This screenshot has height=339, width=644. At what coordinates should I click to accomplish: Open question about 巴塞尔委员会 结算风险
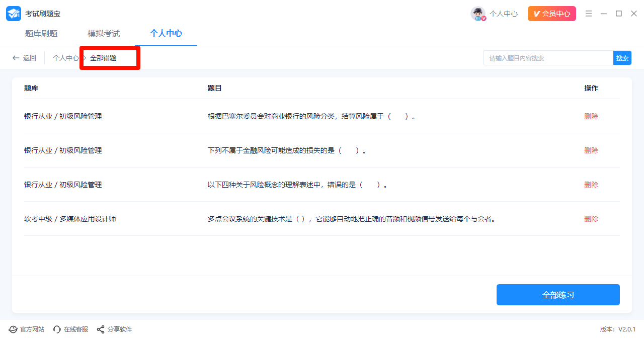point(311,116)
